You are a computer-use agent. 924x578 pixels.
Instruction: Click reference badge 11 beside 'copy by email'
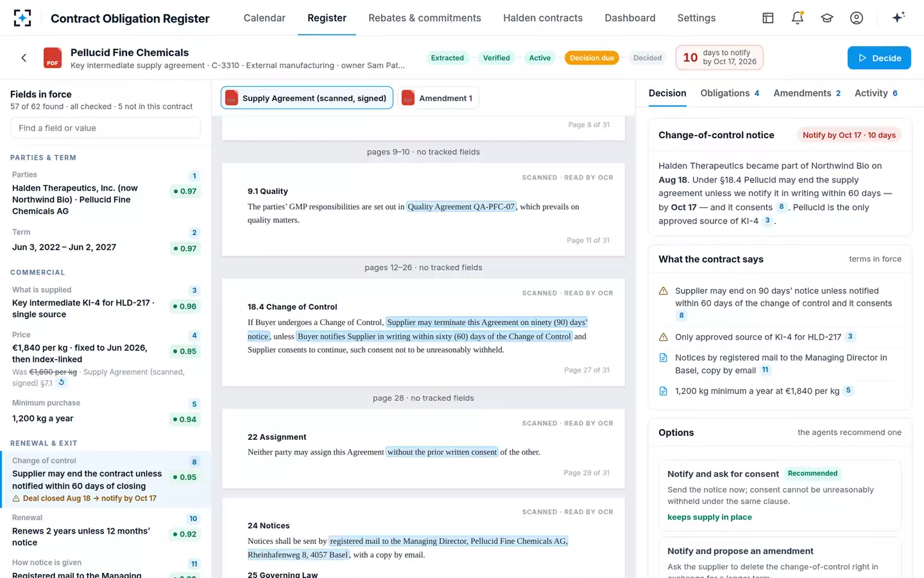click(765, 370)
